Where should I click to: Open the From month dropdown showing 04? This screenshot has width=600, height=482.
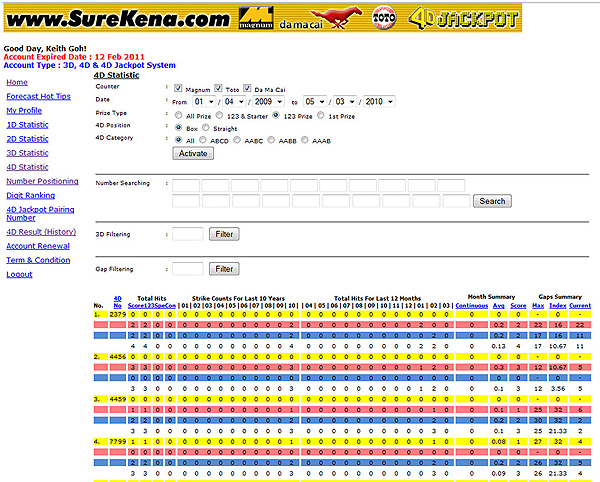click(x=234, y=101)
